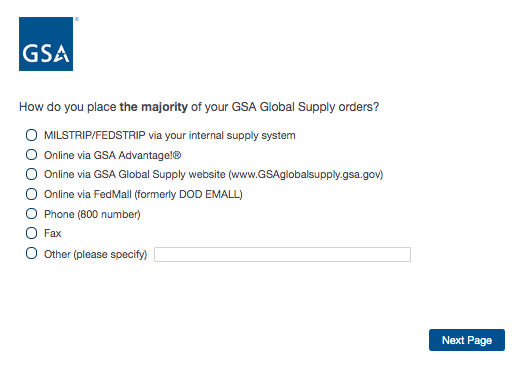Click the registered trademark symbol beside the GSA logo
The image size is (518, 376).
point(77,19)
